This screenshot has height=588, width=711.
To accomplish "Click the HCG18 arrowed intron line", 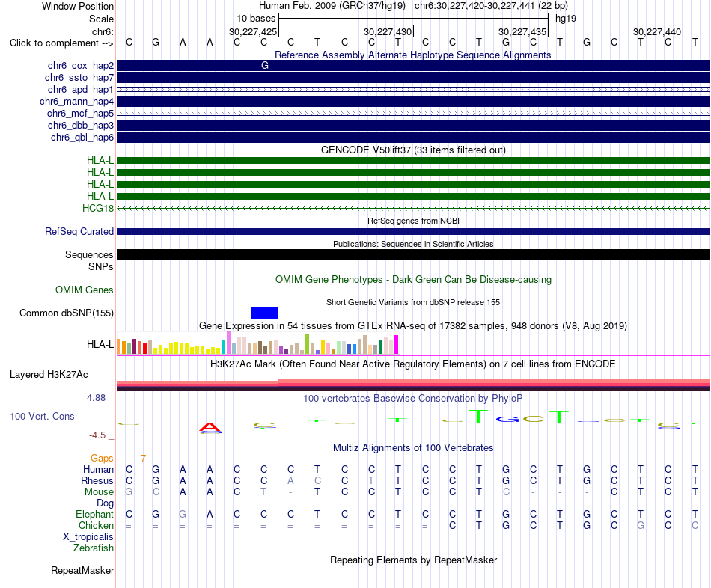I will (413, 208).
